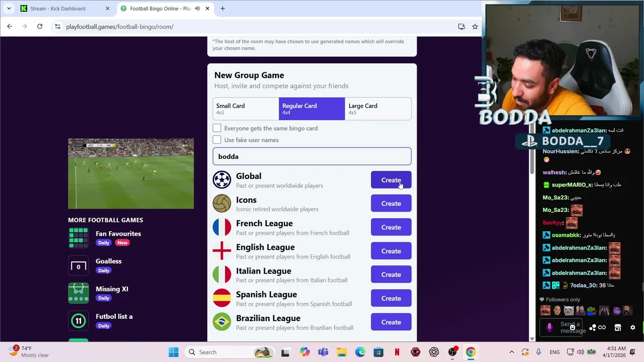Open the emoji picker in chat box
644x362 pixels.
click(573, 327)
